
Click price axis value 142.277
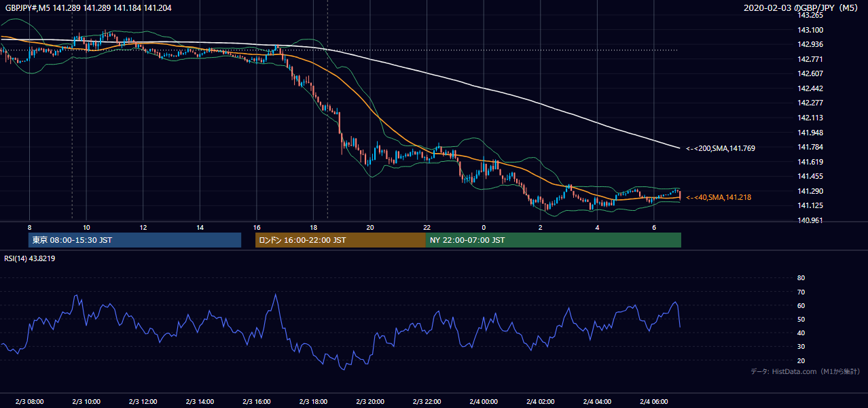point(810,103)
